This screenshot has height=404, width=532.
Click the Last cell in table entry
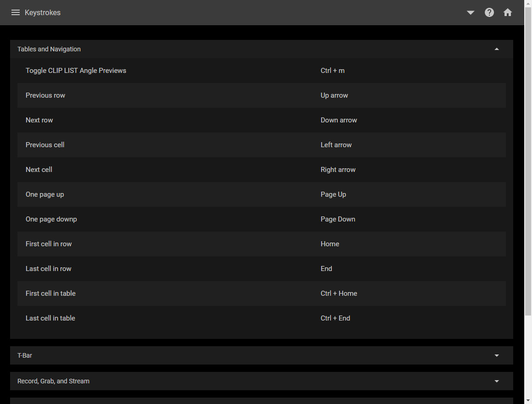pyautogui.click(x=262, y=318)
